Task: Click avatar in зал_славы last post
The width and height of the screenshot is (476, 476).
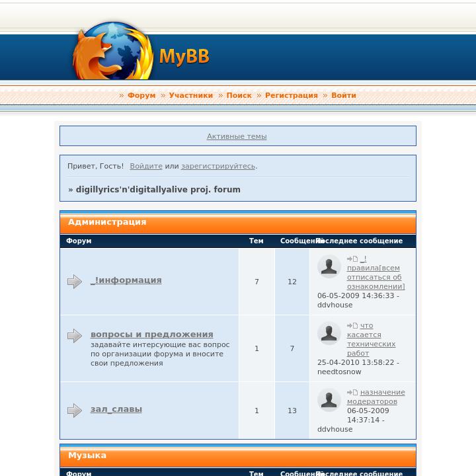Action: [x=329, y=400]
